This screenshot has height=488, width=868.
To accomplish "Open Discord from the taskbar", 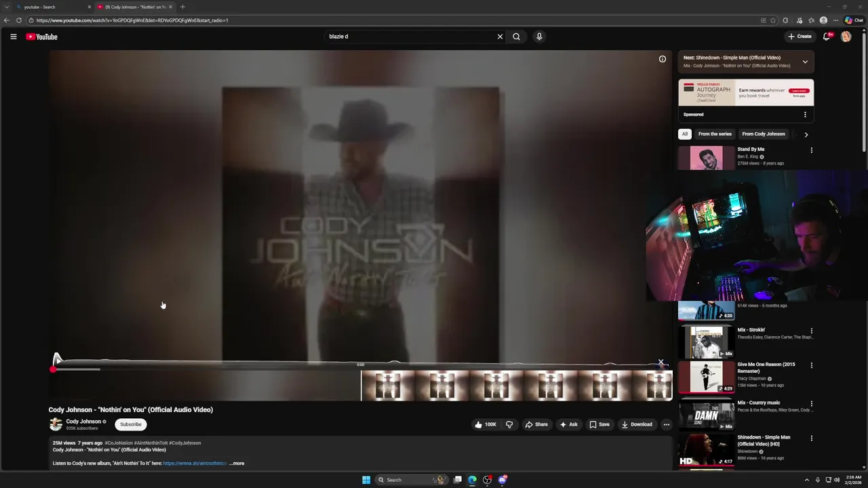I will [502, 480].
